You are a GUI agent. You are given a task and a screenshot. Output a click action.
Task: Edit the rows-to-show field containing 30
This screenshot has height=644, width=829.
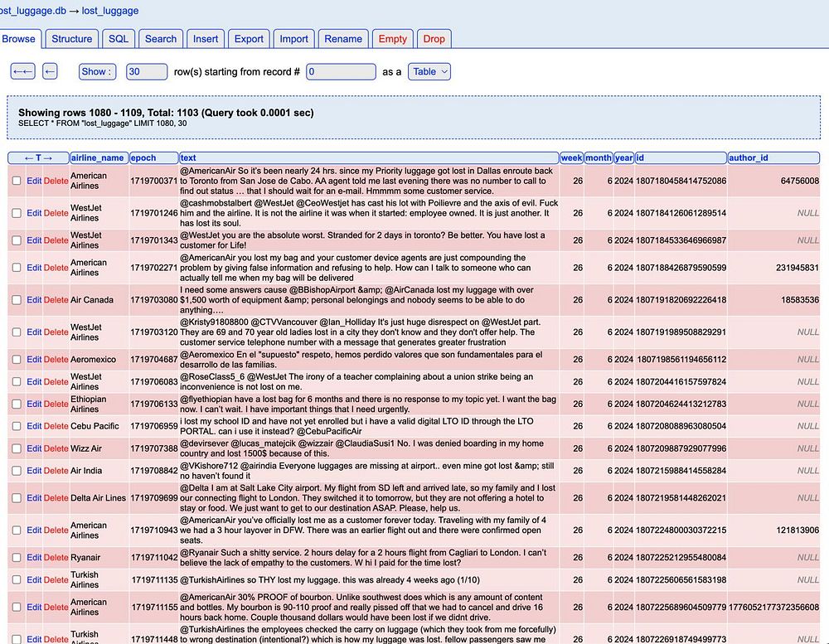[x=147, y=71]
